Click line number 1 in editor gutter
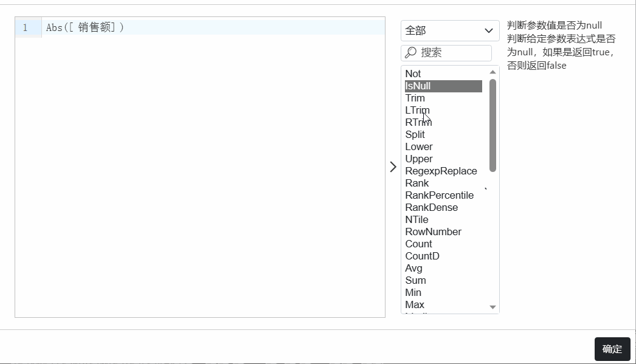 [x=25, y=27]
